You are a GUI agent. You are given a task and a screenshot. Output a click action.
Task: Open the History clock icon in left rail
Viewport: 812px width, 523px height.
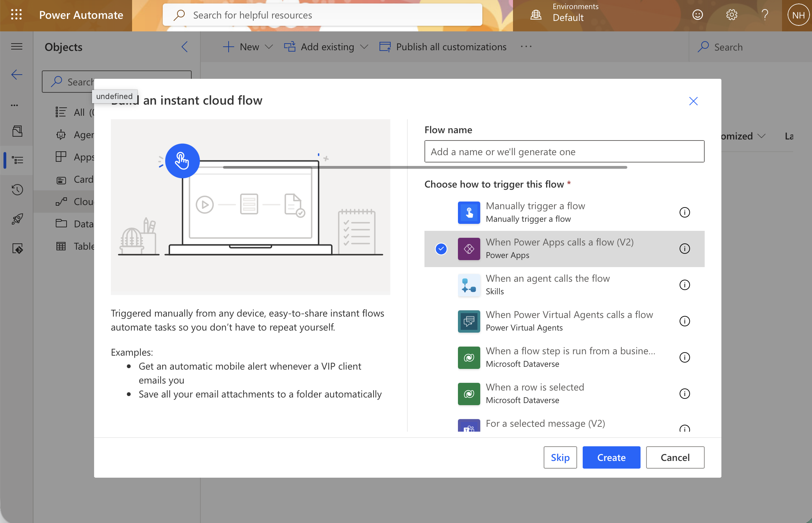tap(17, 190)
